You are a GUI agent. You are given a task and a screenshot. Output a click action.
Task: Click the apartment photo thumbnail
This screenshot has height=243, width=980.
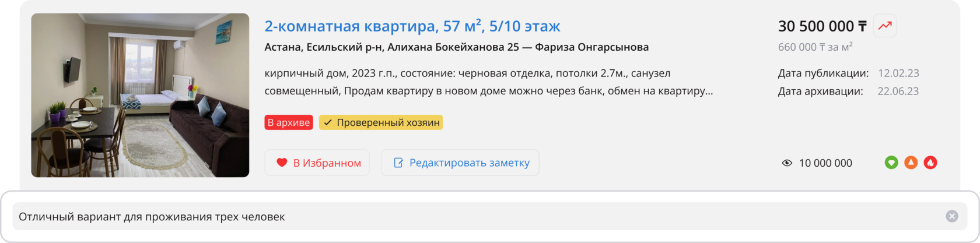[140, 95]
